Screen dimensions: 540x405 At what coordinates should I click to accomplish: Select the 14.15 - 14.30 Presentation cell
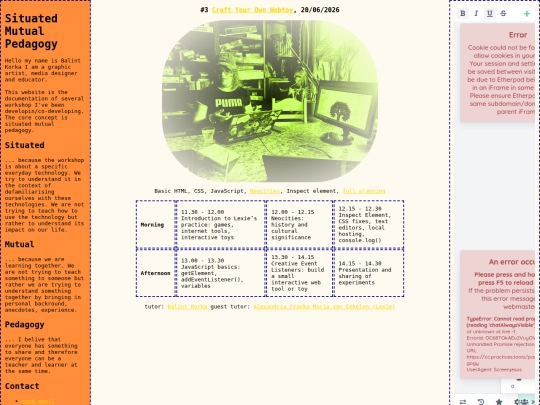click(x=368, y=273)
